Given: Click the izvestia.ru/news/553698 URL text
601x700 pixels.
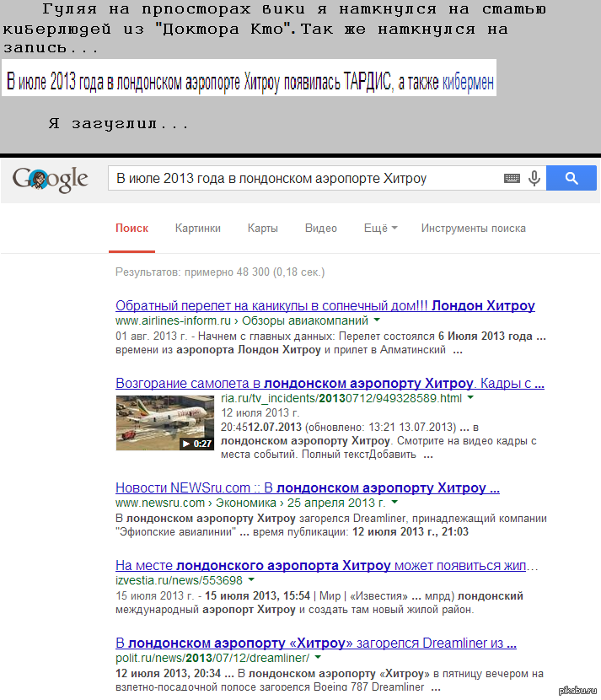Looking at the screenshot, I should pyautogui.click(x=179, y=580).
